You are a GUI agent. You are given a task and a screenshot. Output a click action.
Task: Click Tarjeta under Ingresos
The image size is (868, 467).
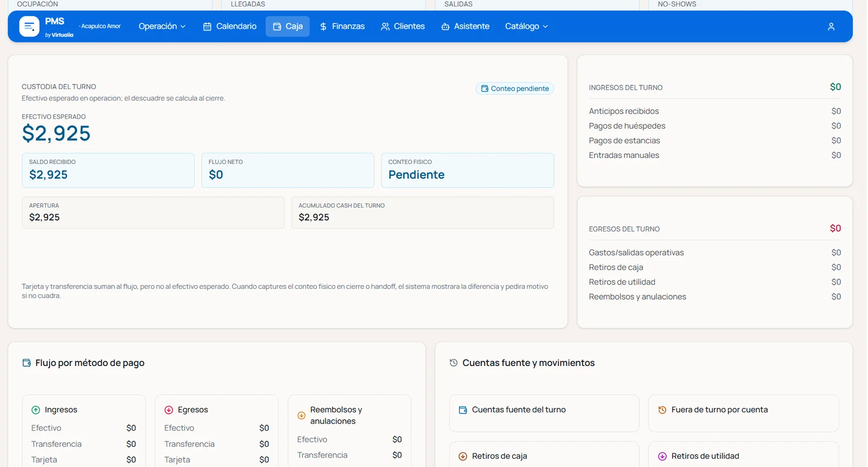(84, 459)
